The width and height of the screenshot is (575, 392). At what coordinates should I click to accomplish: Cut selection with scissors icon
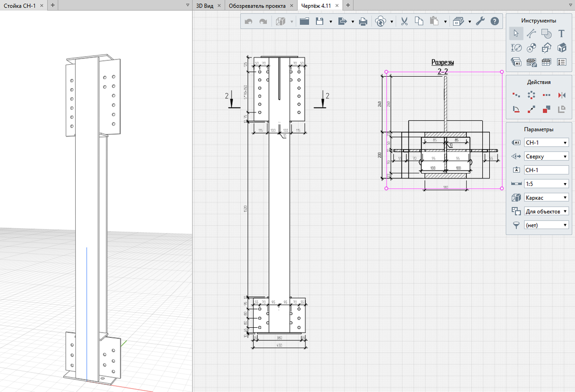click(x=404, y=21)
